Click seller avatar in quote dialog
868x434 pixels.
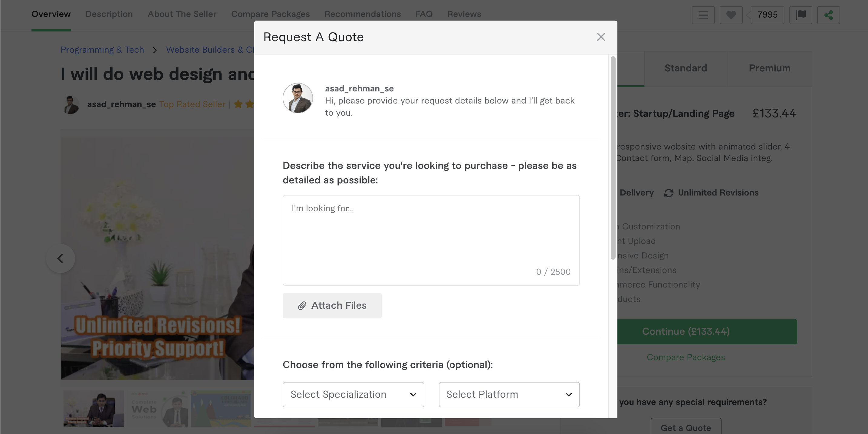298,98
